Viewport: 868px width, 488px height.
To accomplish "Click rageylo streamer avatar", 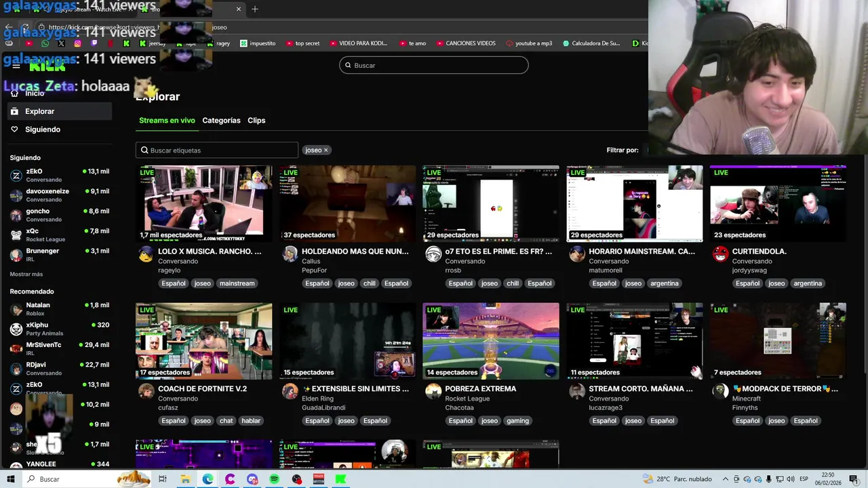I will coord(146,254).
